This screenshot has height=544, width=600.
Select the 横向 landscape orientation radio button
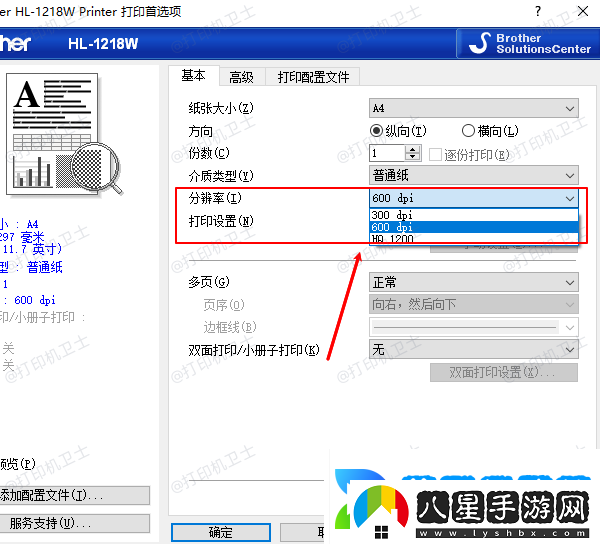pos(468,131)
